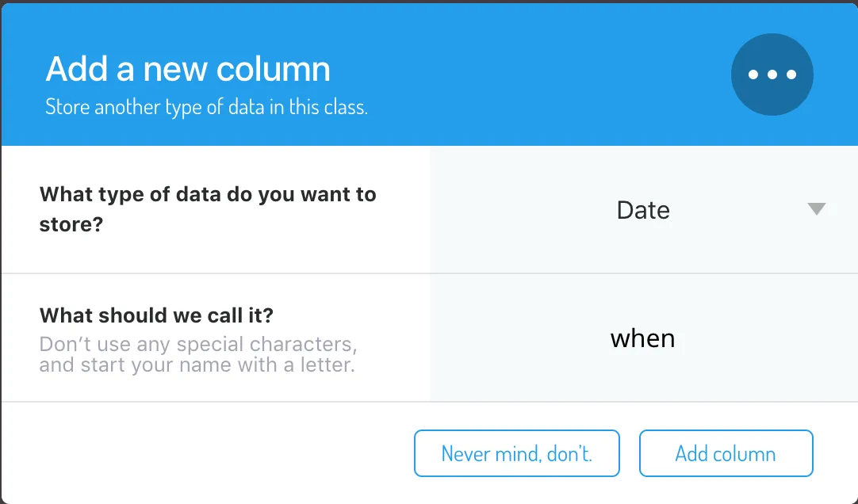Tap the dark circular more-options button
The height and width of the screenshot is (504, 858).
coord(772,74)
